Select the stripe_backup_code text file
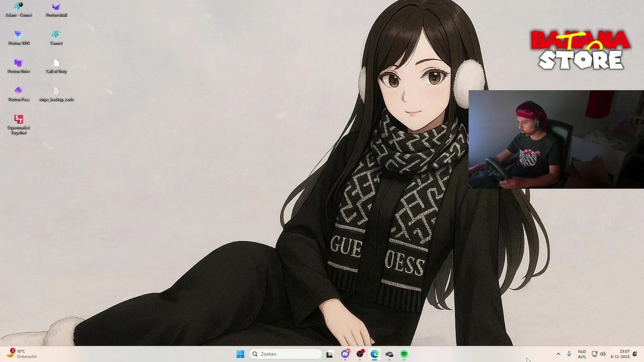The image size is (644, 362). (56, 94)
